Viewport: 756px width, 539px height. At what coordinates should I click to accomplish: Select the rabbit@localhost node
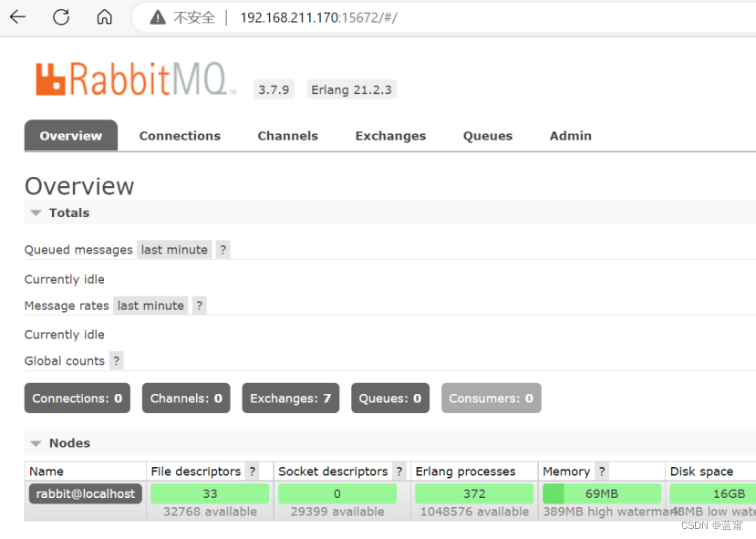85,493
